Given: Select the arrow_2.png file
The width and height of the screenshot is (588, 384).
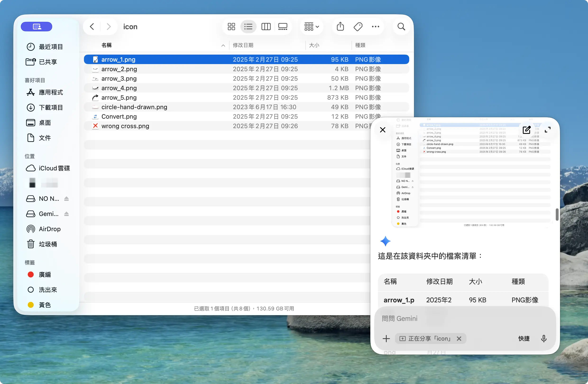Looking at the screenshot, I should point(246,69).
